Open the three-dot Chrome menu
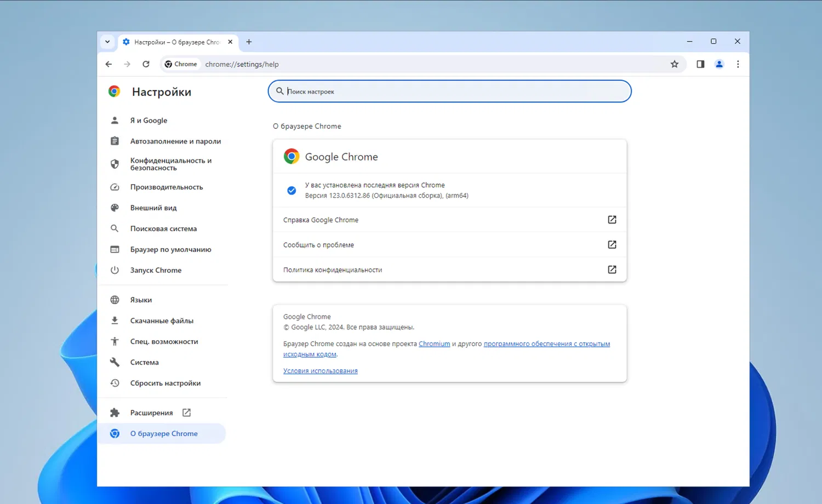This screenshot has height=504, width=822. (x=738, y=64)
